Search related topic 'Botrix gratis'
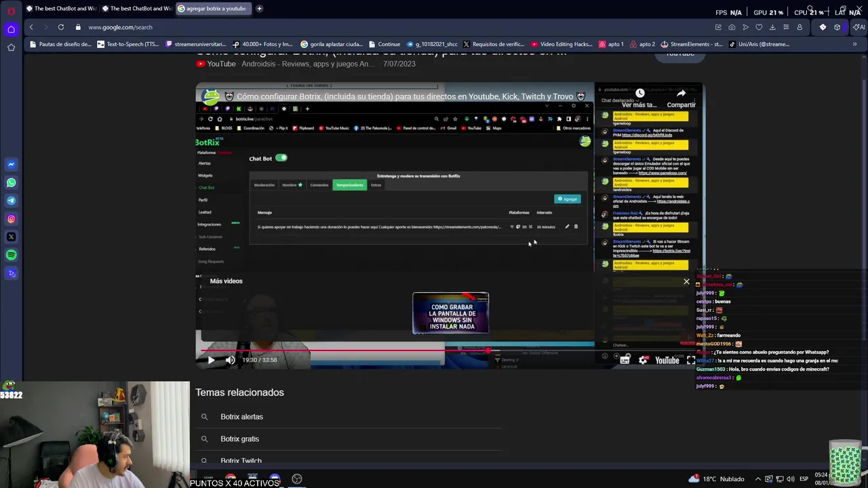Screen dimensions: 868x488 point(239,439)
